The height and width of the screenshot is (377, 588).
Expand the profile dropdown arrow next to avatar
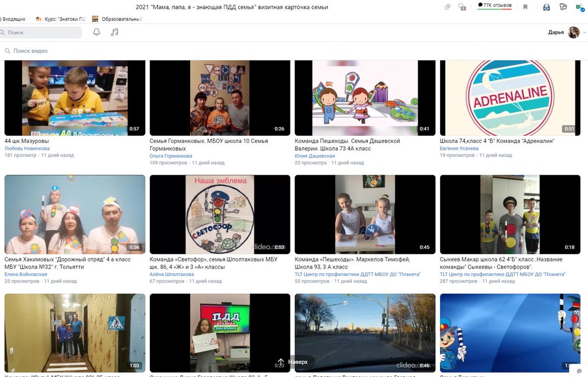click(584, 33)
